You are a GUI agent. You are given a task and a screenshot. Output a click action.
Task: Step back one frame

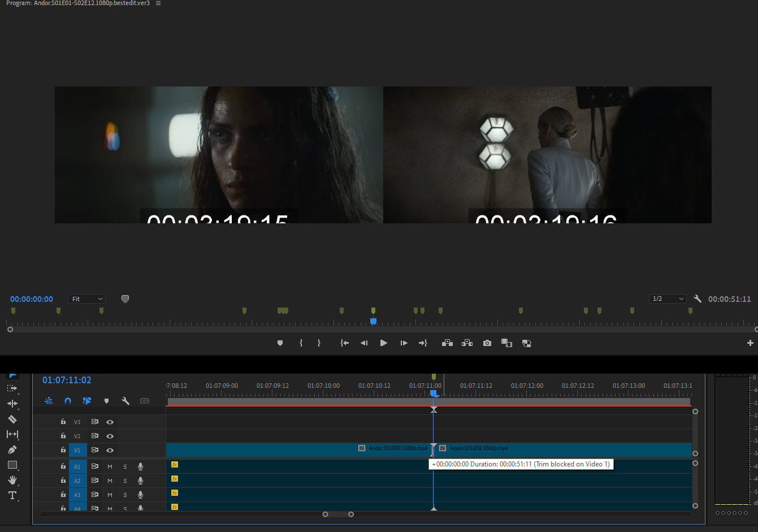(364, 343)
